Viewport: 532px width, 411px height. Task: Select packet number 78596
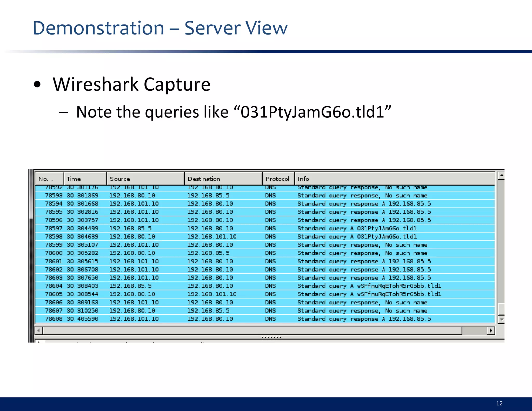[x=265, y=220]
